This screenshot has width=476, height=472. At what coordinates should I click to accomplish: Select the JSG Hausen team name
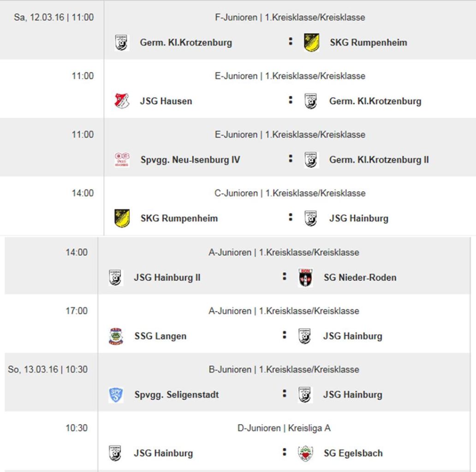coord(166,101)
